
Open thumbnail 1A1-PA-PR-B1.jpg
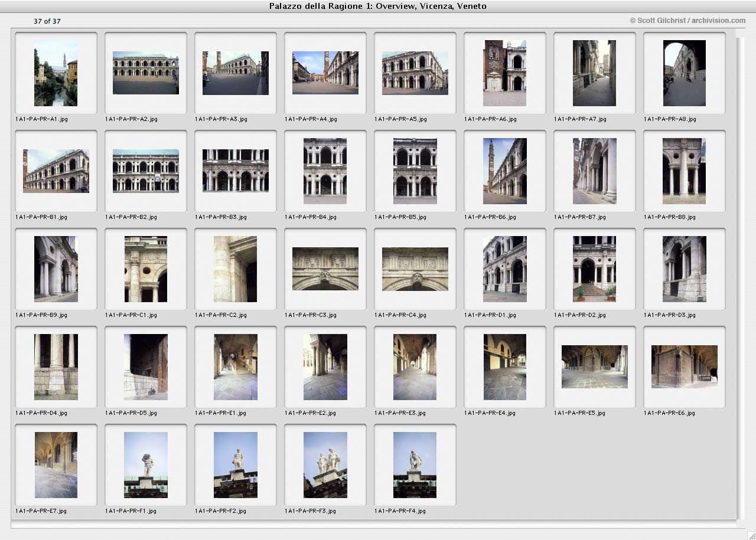click(x=56, y=171)
